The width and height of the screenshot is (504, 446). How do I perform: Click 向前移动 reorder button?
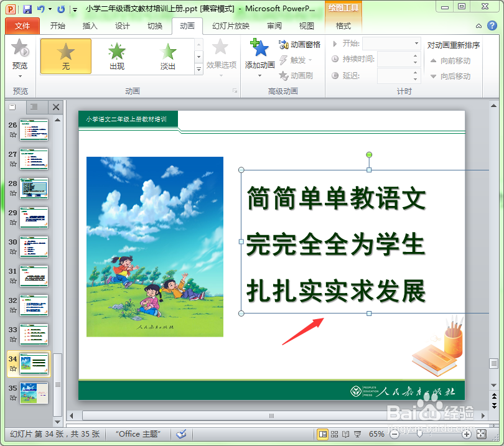point(450,61)
